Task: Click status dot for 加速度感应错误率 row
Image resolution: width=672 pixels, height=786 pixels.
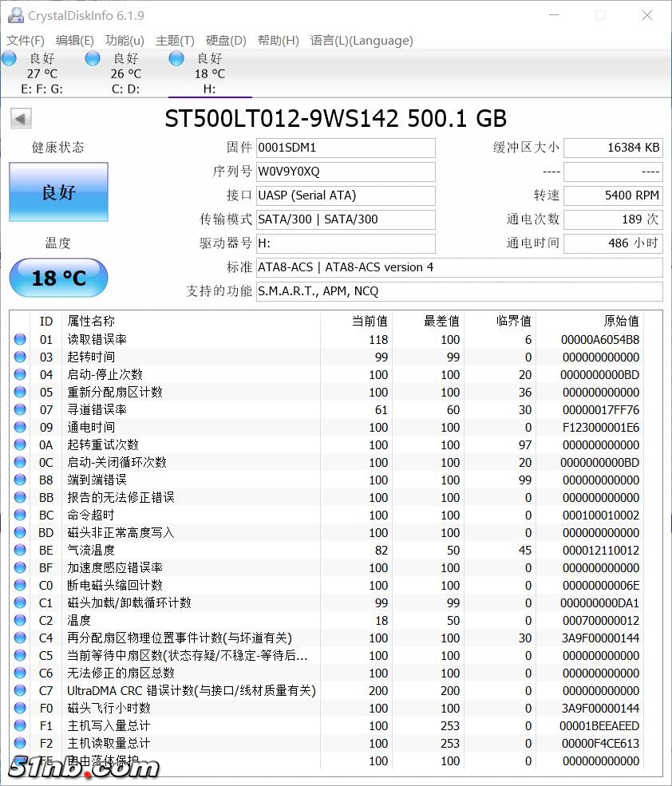Action: point(20,567)
